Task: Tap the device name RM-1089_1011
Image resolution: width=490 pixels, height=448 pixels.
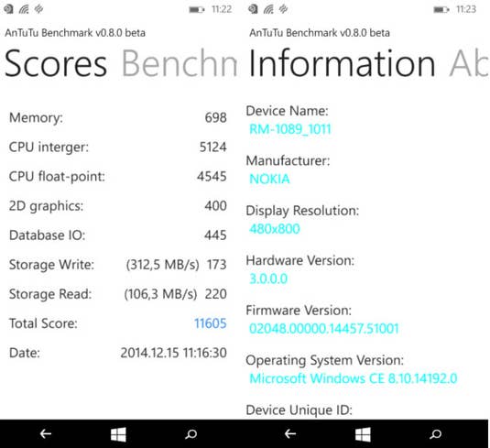Action: (290, 129)
